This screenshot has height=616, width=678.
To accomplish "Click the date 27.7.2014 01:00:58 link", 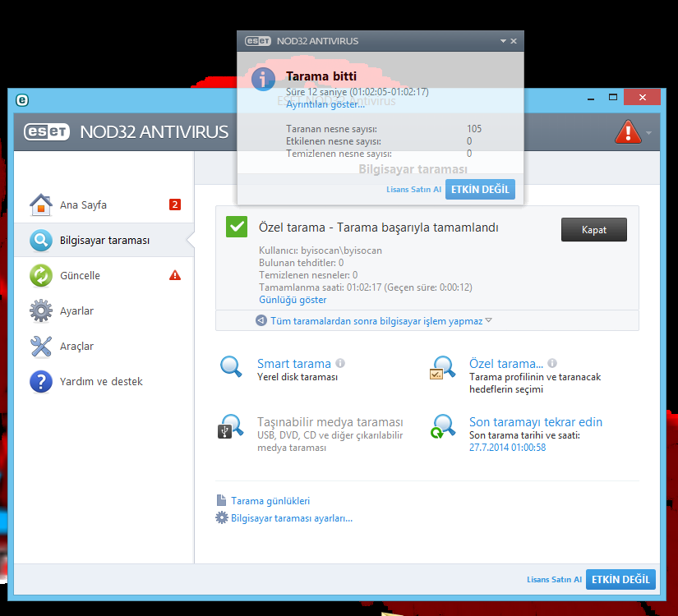I will point(508,448).
